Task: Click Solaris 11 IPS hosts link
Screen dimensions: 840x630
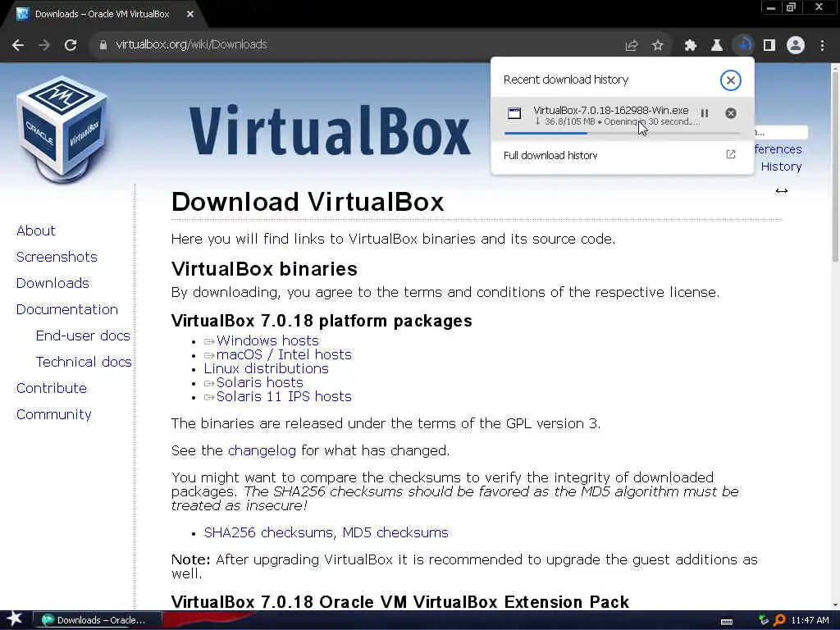Action: [x=284, y=396]
